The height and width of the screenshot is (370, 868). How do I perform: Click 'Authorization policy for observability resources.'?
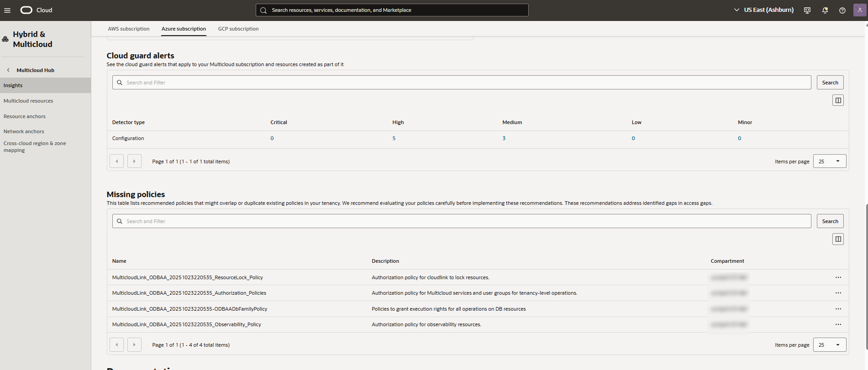[426, 324]
